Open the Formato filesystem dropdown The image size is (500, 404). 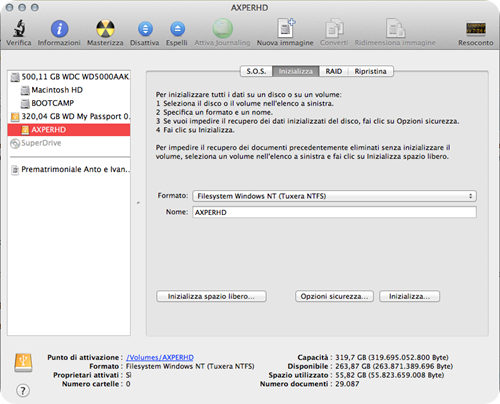[x=334, y=196]
